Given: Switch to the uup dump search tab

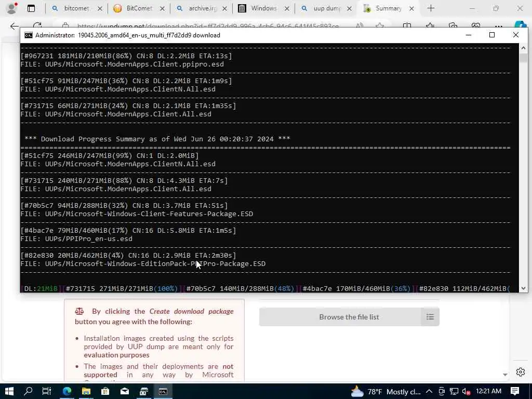Looking at the screenshot, I should pos(326,8).
